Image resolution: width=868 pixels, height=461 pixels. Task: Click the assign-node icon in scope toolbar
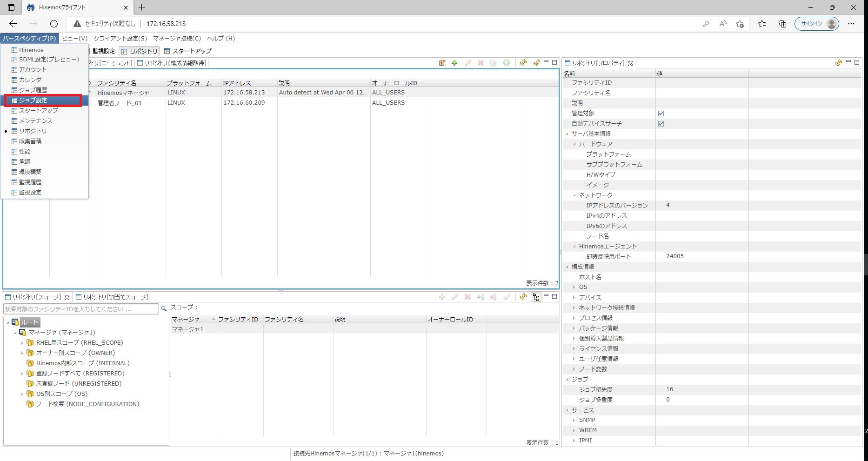coord(481,297)
